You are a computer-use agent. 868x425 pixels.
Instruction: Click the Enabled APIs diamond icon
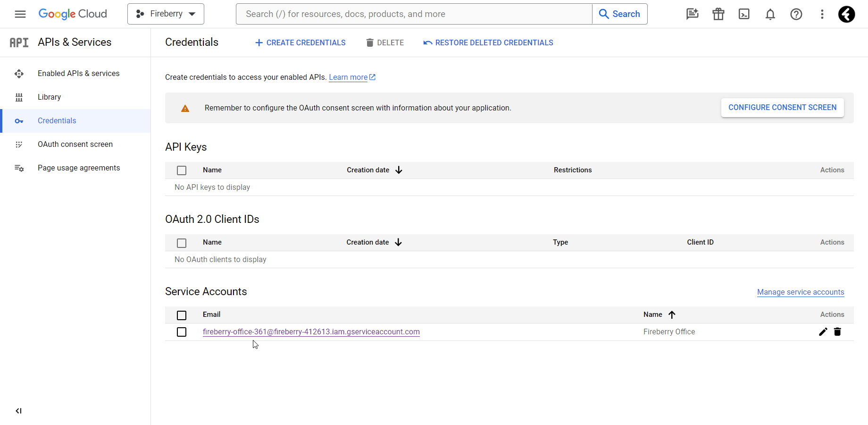(x=19, y=74)
